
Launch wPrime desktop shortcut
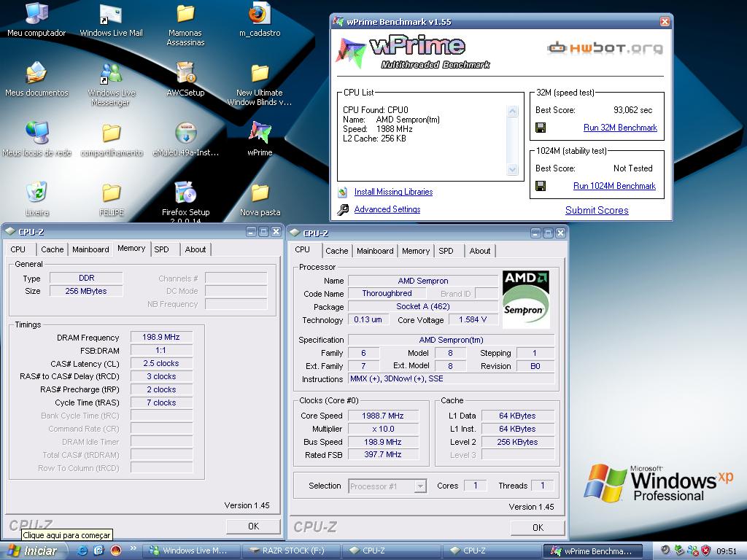coord(260,139)
